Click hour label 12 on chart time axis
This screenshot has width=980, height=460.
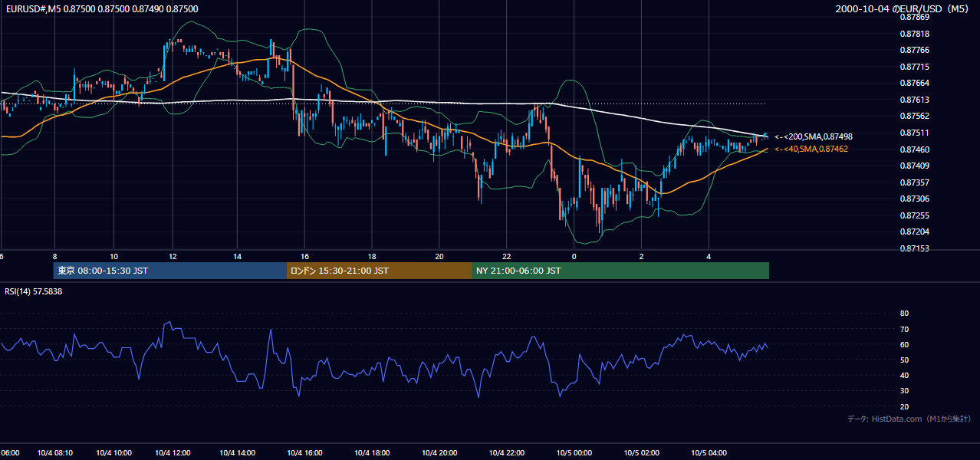click(x=173, y=256)
